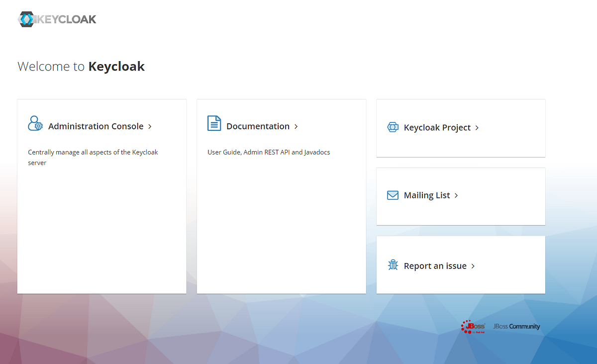This screenshot has width=597, height=364.
Task: Open the Documentation link
Action: point(258,126)
